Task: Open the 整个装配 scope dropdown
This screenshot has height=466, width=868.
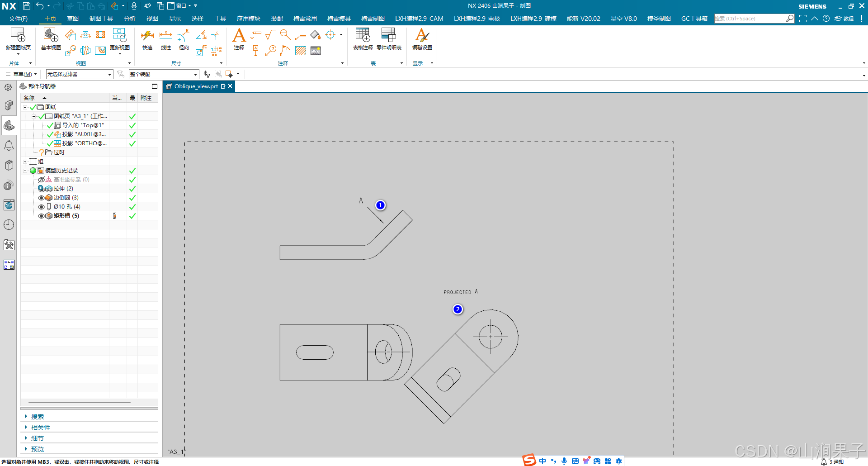Action: [x=164, y=74]
